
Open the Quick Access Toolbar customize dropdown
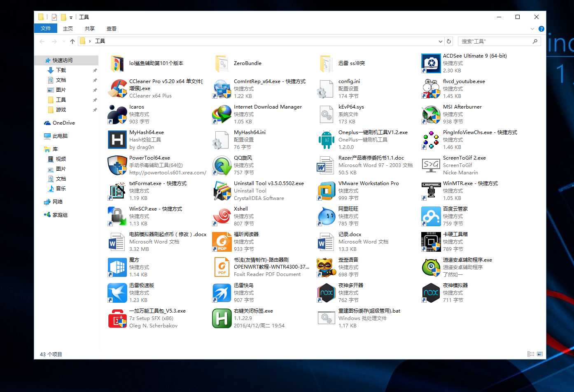[x=71, y=17]
